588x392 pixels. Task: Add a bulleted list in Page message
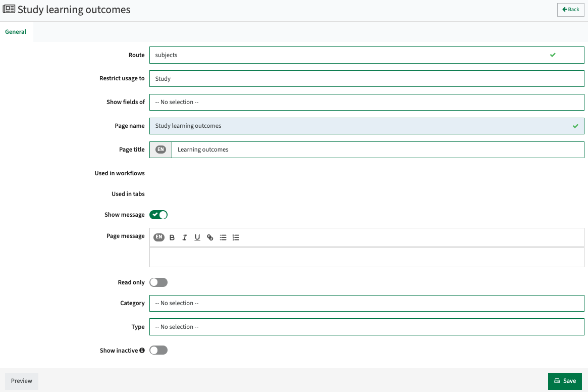(223, 237)
